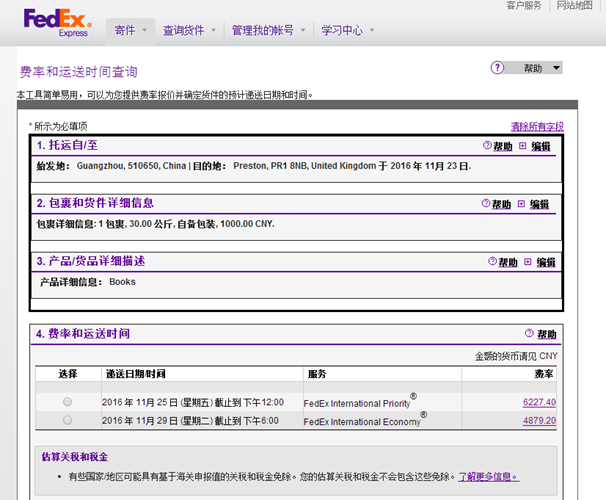Click 帮助 link in section 3 产品/货品详细描述
Screen dimensions: 606x500
coord(508,262)
